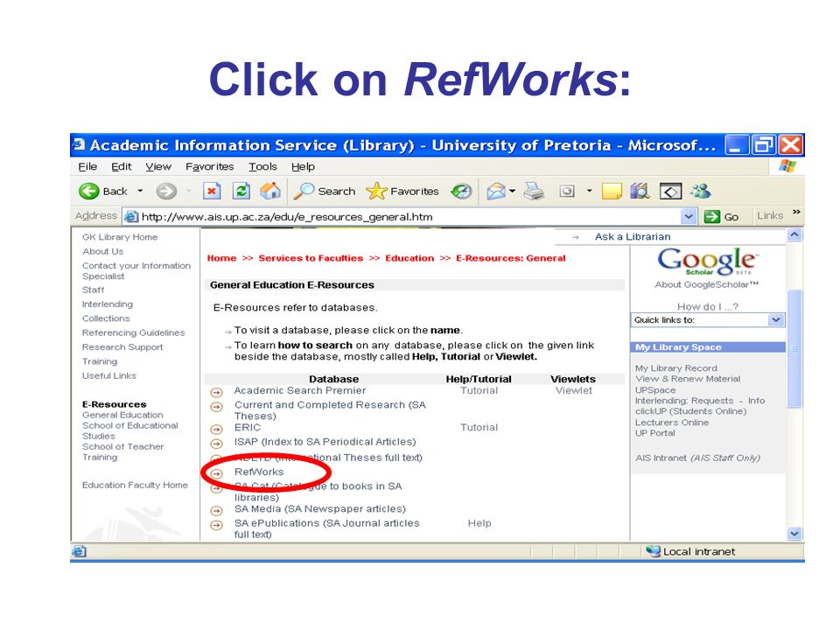The image size is (840, 630).
Task: Open My Library Record link
Action: point(676,368)
